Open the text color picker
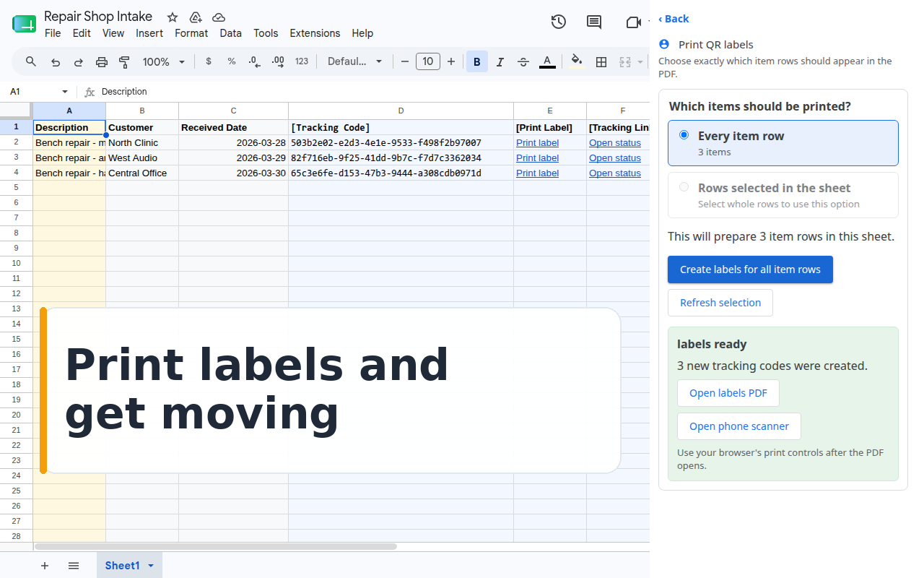 pos(547,62)
